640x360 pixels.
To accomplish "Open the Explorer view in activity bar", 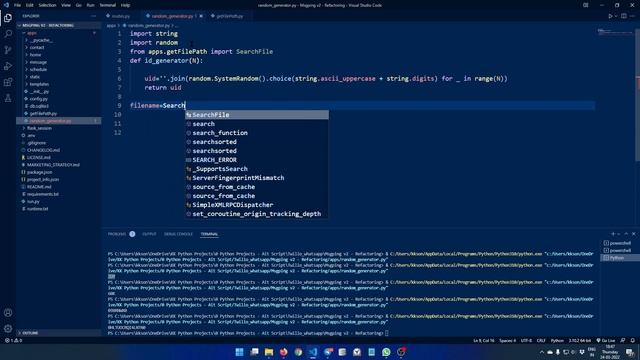I will [x=8, y=18].
